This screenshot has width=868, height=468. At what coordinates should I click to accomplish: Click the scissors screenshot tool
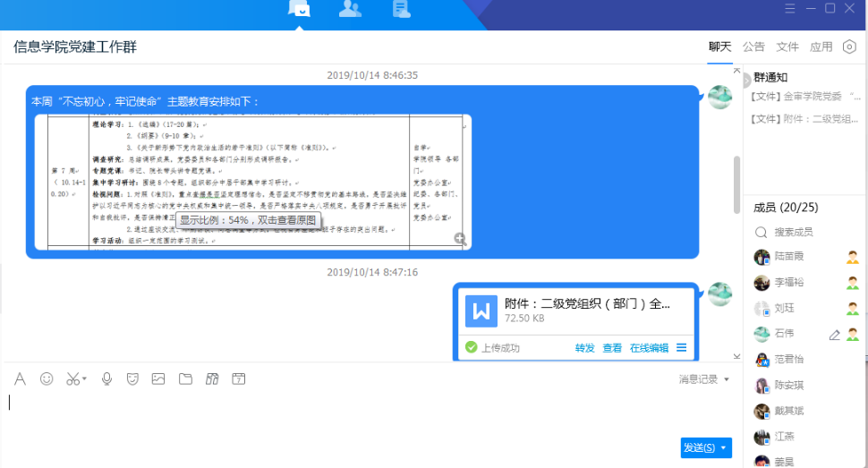pos(73,379)
